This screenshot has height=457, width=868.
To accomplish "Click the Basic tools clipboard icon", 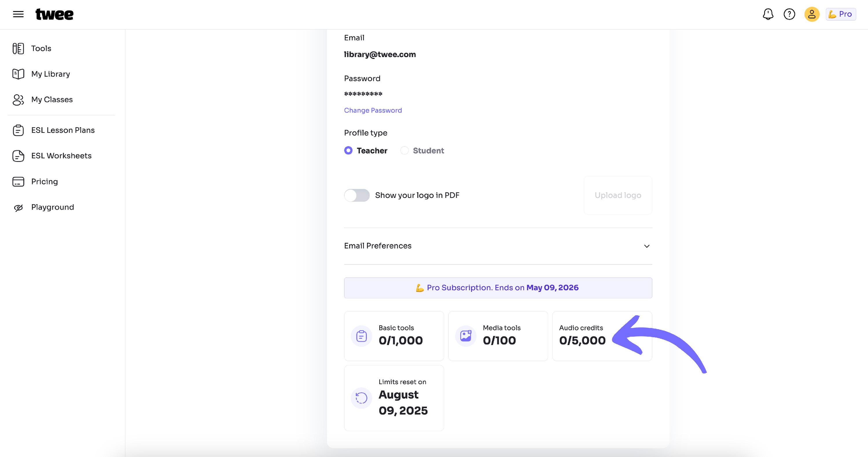I will pyautogui.click(x=361, y=336).
